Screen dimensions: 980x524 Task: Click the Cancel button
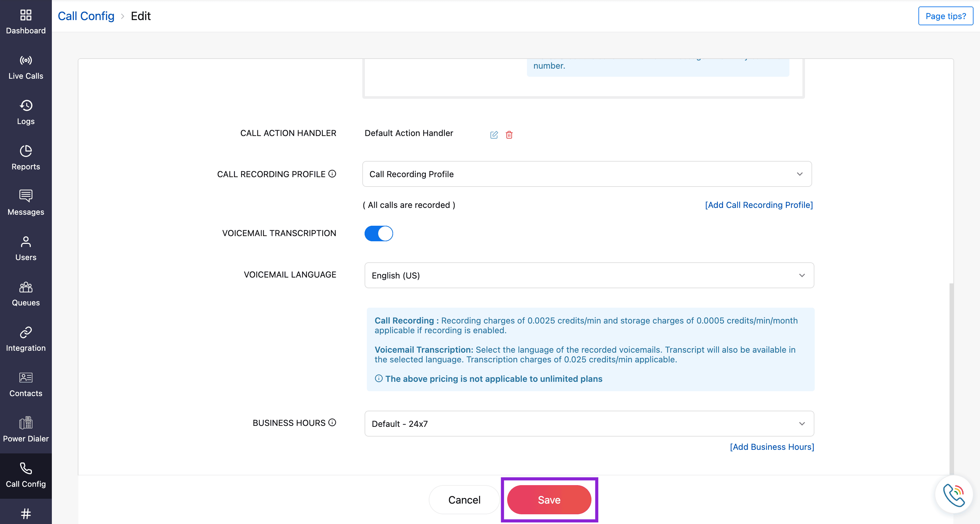pyautogui.click(x=464, y=500)
